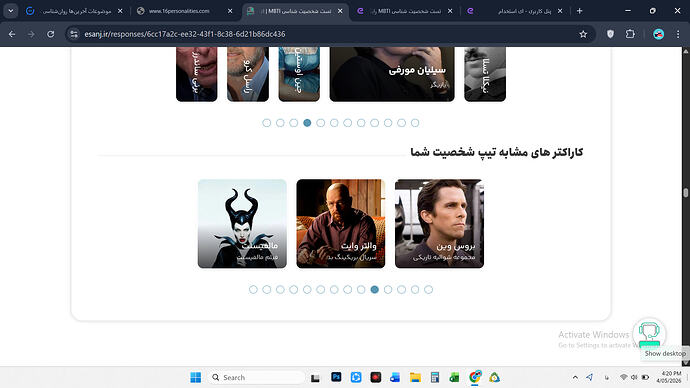Open the taskbar clock and date
Viewport: 690px width, 388px height.
tap(668, 377)
